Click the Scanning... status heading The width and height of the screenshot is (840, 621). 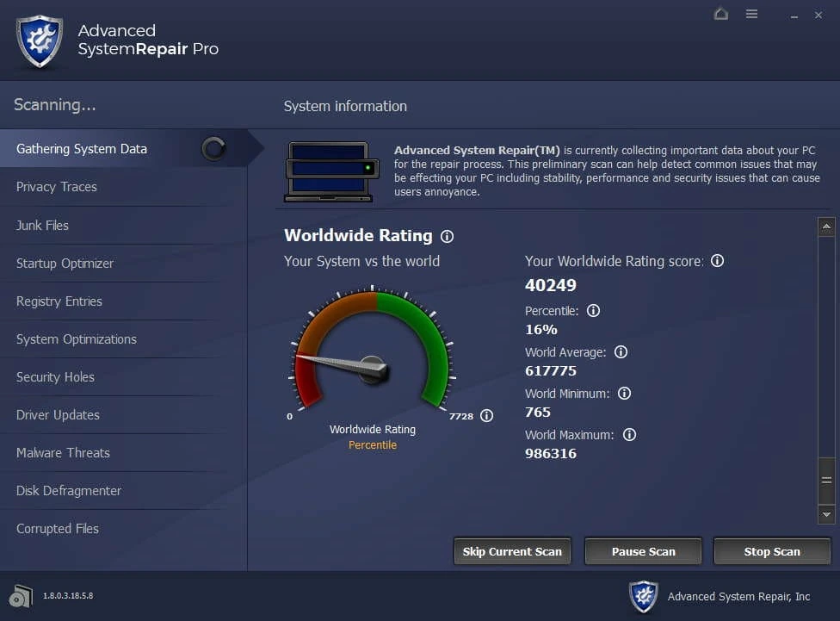coord(54,104)
